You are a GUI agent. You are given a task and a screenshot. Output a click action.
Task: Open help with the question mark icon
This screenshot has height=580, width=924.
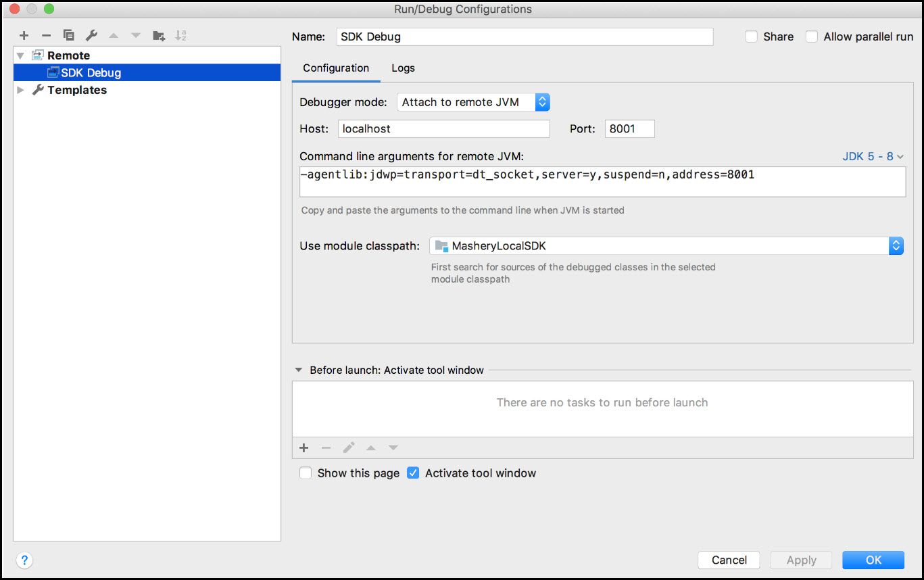coord(24,560)
